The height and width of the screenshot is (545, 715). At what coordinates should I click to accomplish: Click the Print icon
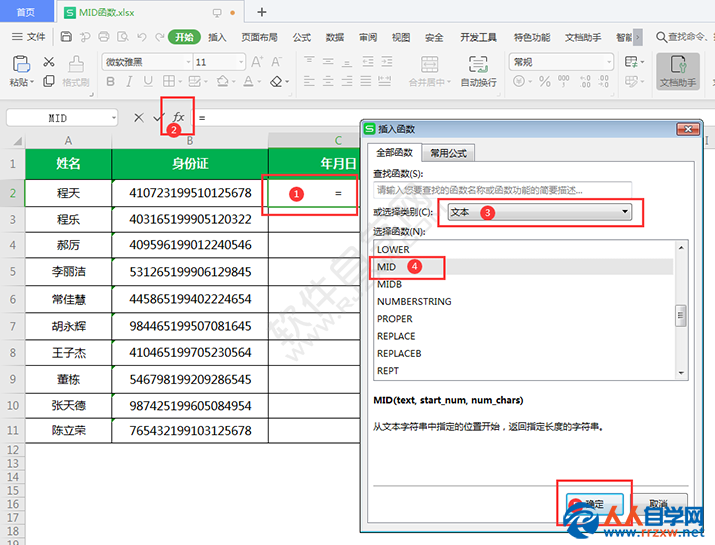104,37
